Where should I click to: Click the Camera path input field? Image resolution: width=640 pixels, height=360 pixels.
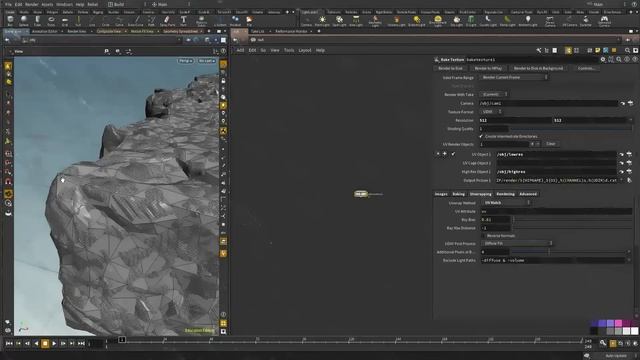[549, 103]
